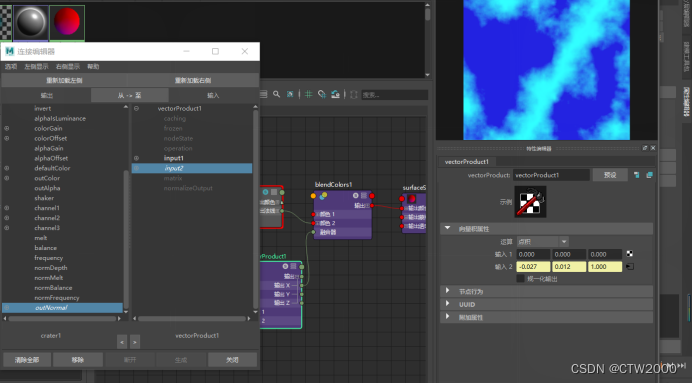693x384 pixels.
Task: Open the 左侧显示 menu
Action: (36, 67)
